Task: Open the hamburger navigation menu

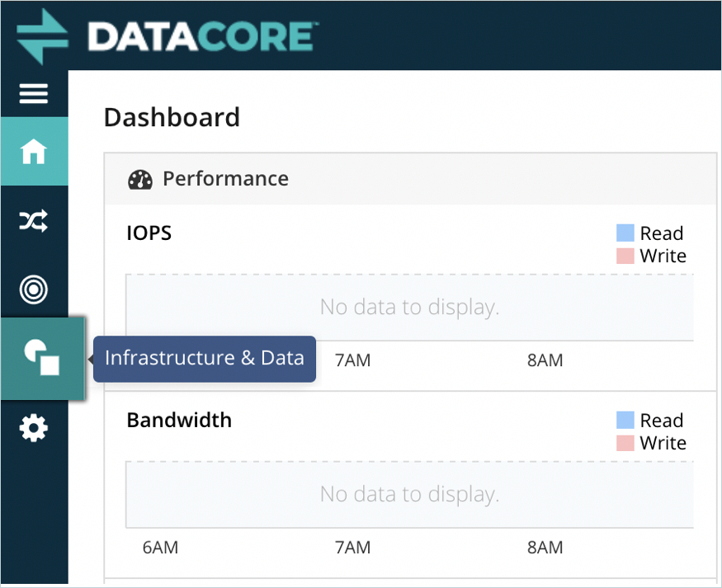Action: [34, 94]
